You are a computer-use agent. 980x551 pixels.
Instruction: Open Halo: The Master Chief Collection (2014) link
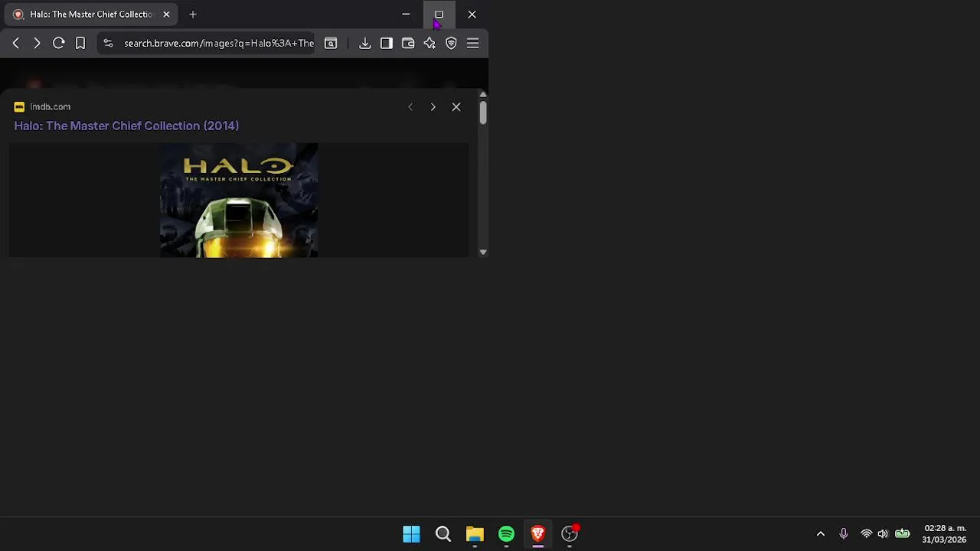[126, 126]
